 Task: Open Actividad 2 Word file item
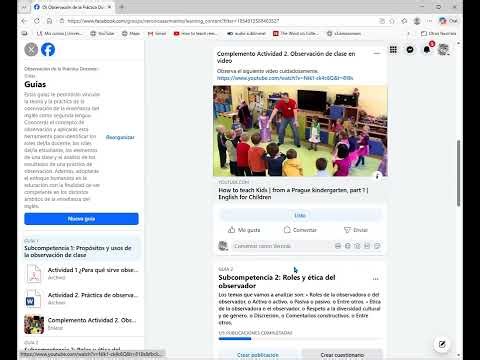pyautogui.click(x=81, y=298)
